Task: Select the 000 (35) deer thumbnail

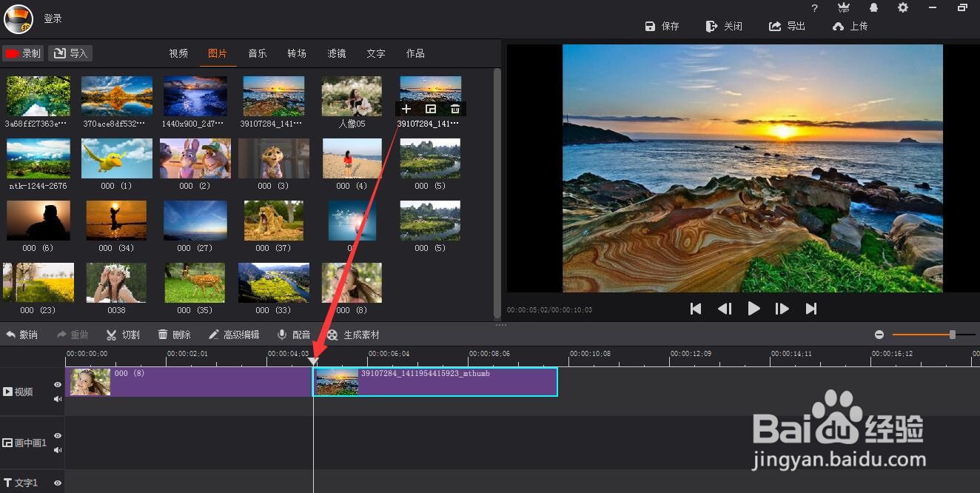Action: pos(195,283)
